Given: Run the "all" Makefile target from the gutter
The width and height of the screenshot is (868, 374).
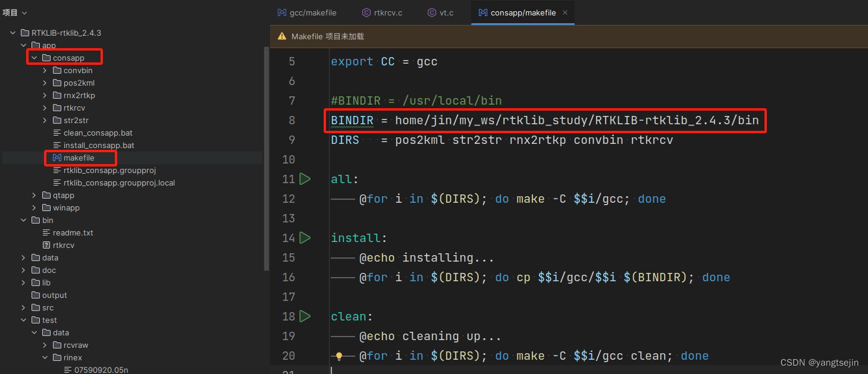Looking at the screenshot, I should pyautogui.click(x=305, y=178).
